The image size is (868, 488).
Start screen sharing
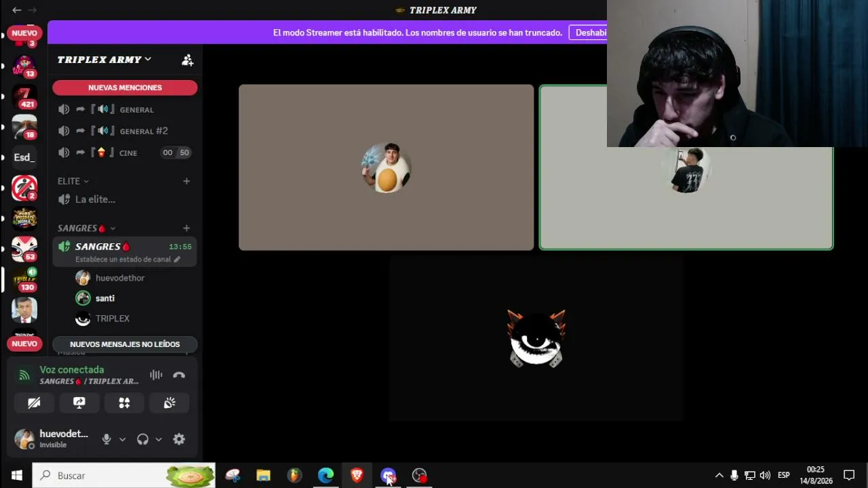tap(79, 403)
